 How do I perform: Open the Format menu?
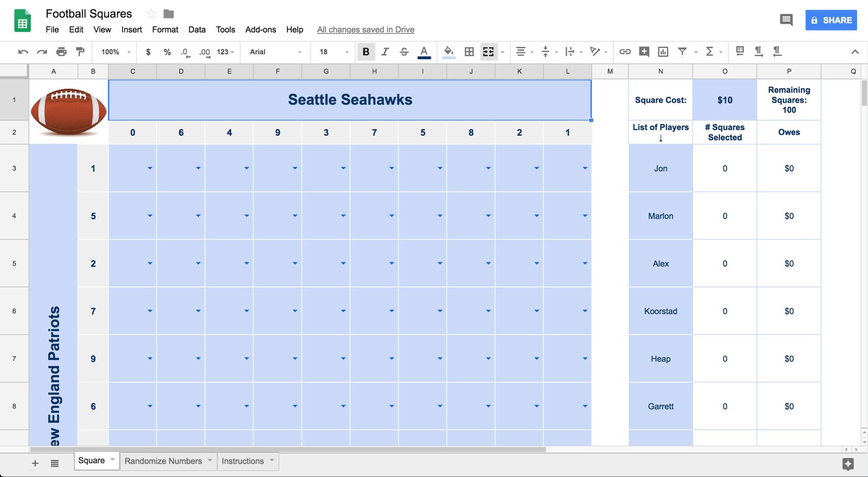165,30
